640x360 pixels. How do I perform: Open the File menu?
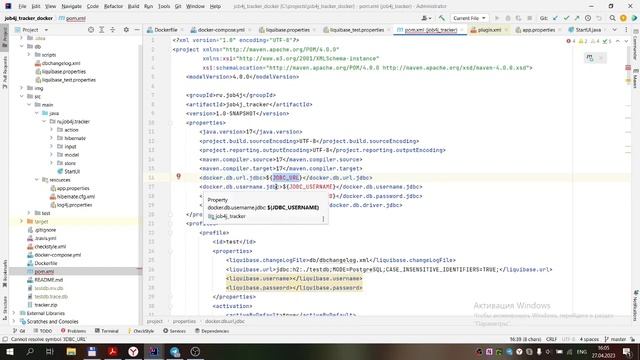click(22, 6)
